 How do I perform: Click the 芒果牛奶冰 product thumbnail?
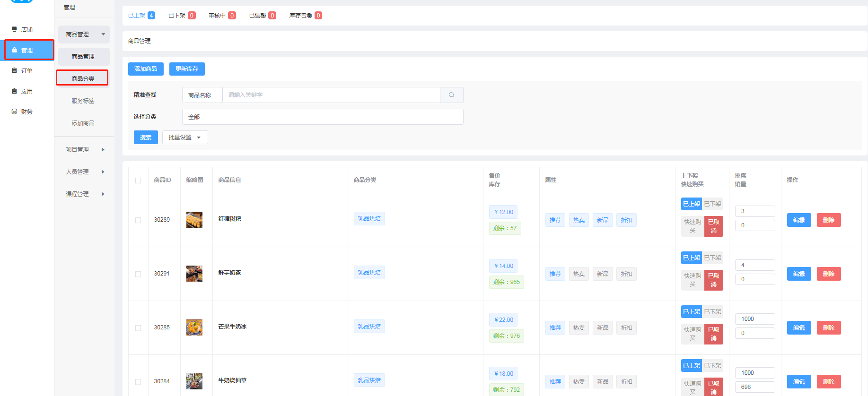[x=194, y=327]
